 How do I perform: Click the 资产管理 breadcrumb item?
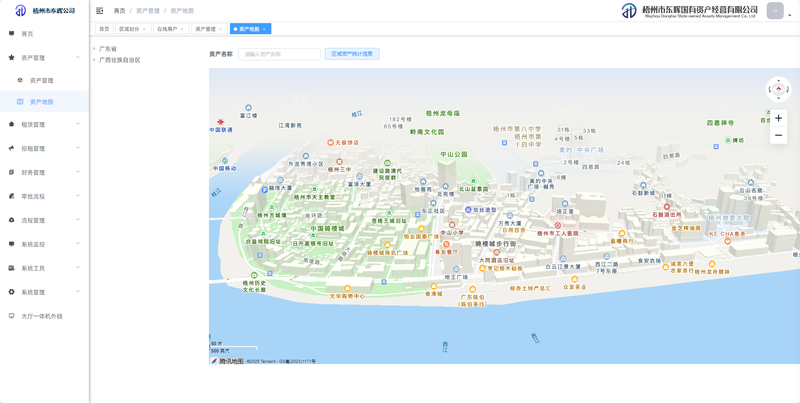pyautogui.click(x=147, y=11)
